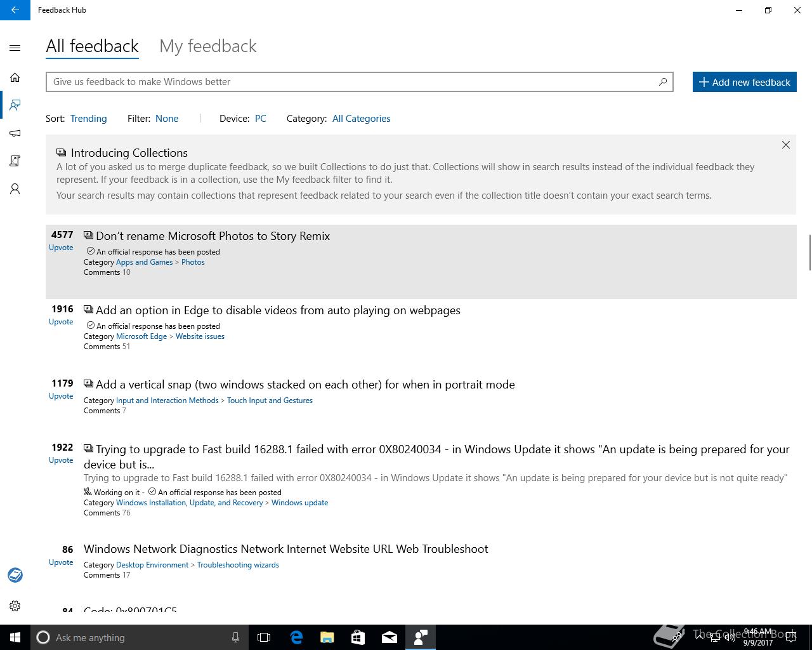
Task: Go to Home in sidebar
Action: point(15,77)
